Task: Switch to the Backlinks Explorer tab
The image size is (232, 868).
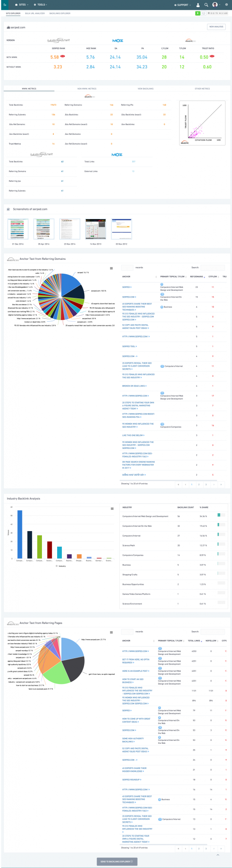Action: (x=60, y=13)
